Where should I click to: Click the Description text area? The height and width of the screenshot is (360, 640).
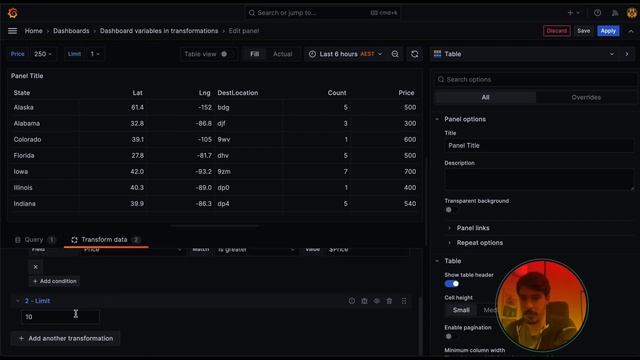click(539, 180)
